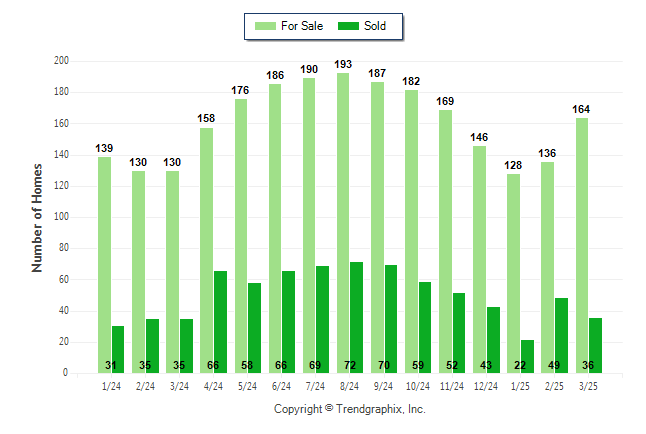Click the Sold bar labeled 49
646x434 pixels.
[561, 335]
